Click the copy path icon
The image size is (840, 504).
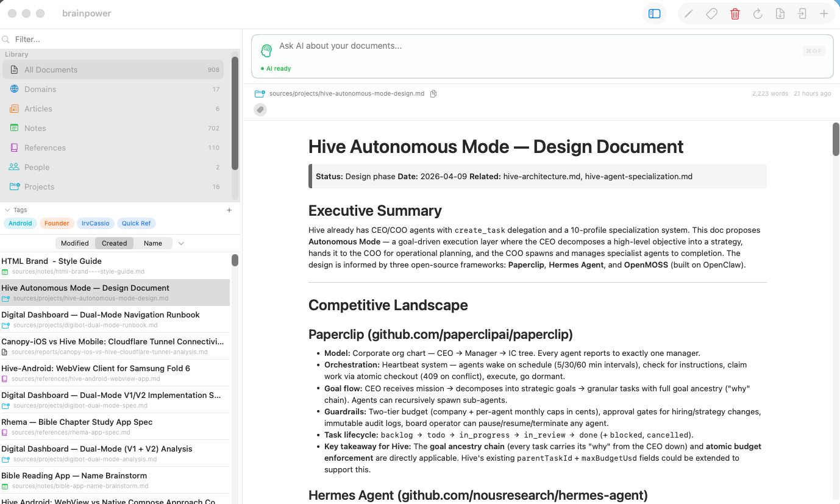pyautogui.click(x=433, y=94)
